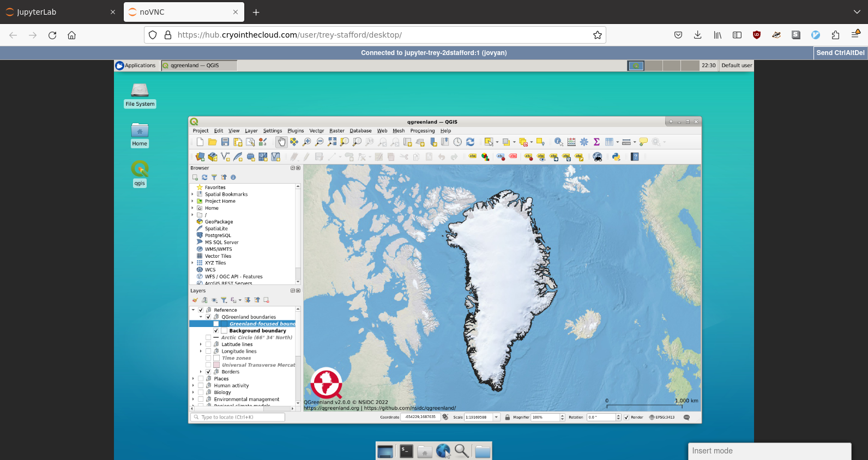
Task: Activate the Identify Features tool
Action: click(x=559, y=142)
